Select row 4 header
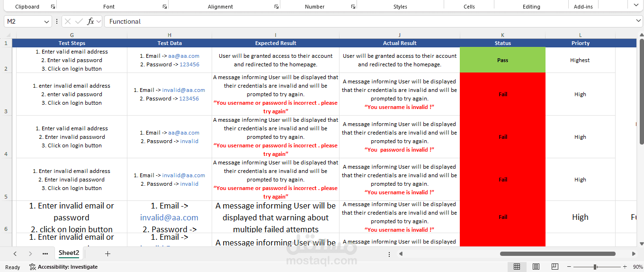The height and width of the screenshot is (272, 644). pos(6,136)
